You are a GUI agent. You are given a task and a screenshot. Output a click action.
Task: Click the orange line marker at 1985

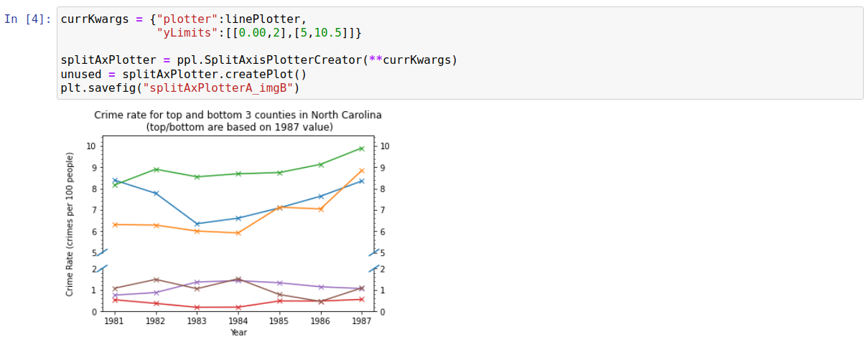(279, 207)
